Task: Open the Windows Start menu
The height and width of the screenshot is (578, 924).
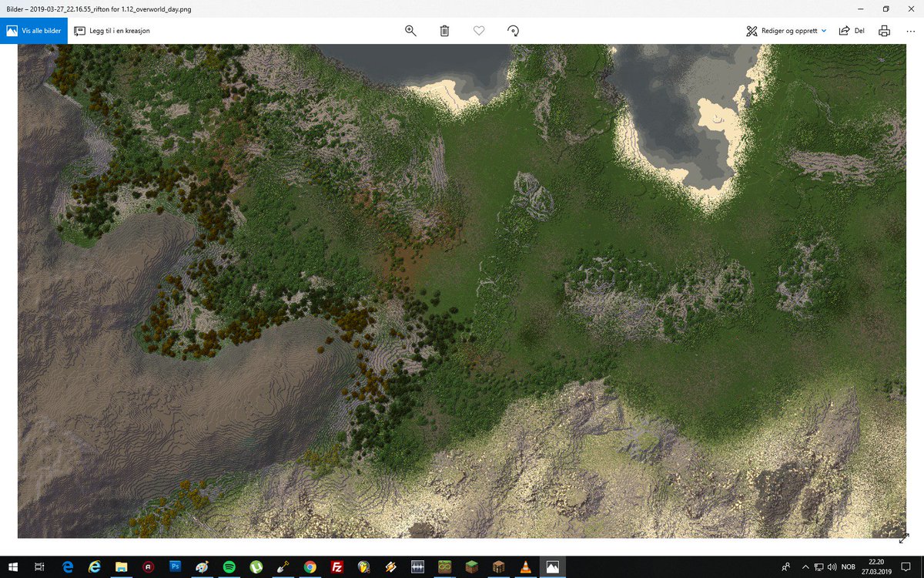Action: pyautogui.click(x=12, y=566)
